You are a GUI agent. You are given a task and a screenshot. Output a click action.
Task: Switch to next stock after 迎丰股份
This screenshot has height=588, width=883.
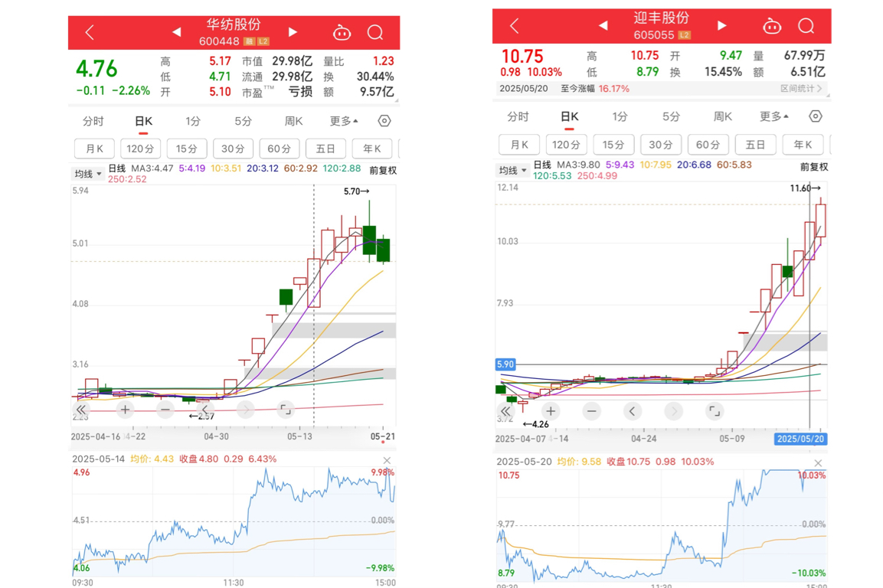pyautogui.click(x=722, y=25)
